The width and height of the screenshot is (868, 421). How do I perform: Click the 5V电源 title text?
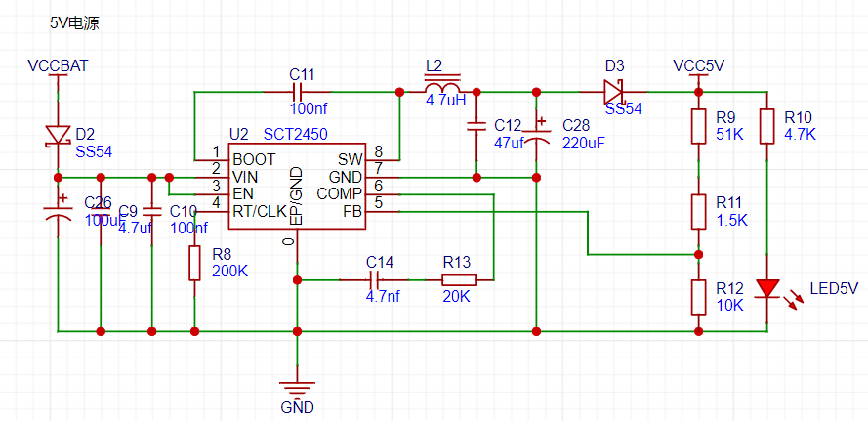(x=75, y=23)
